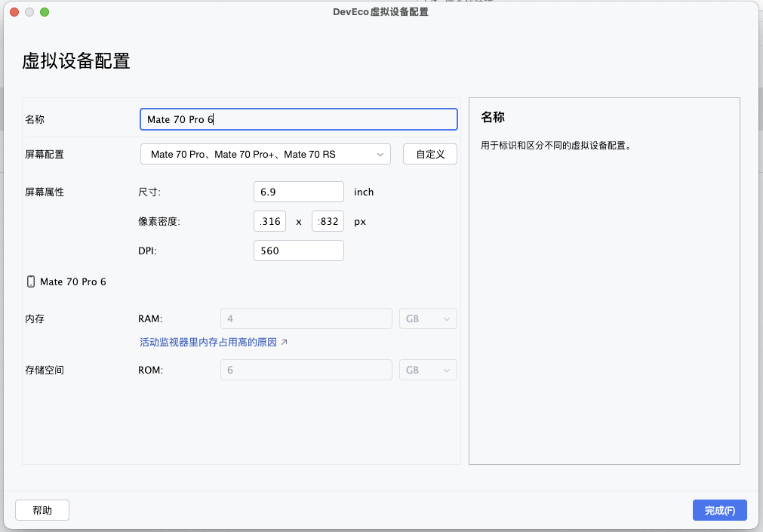Image resolution: width=763 pixels, height=532 pixels.
Task: Click the 像素密度 label
Action: click(x=159, y=221)
